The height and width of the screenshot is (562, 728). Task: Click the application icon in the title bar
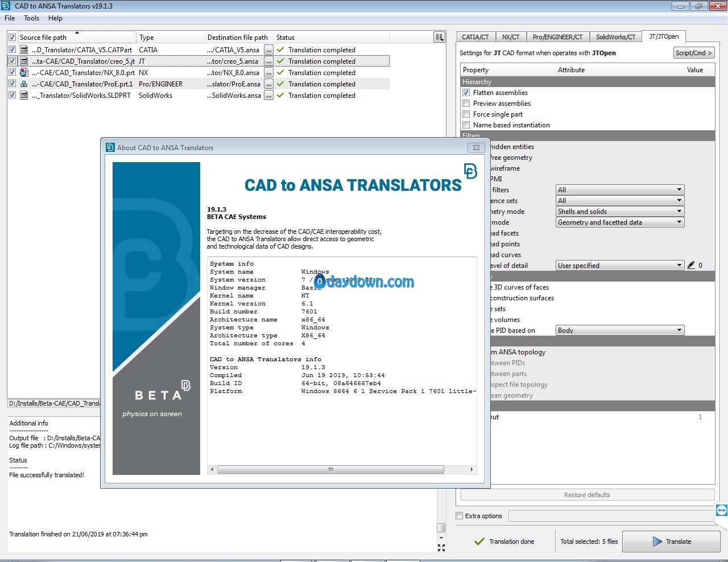pyautogui.click(x=6, y=6)
